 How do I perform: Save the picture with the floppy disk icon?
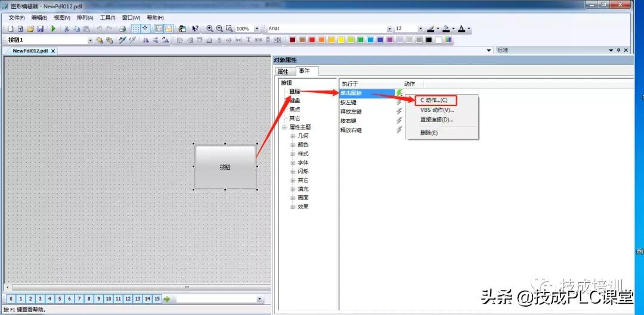[41, 29]
